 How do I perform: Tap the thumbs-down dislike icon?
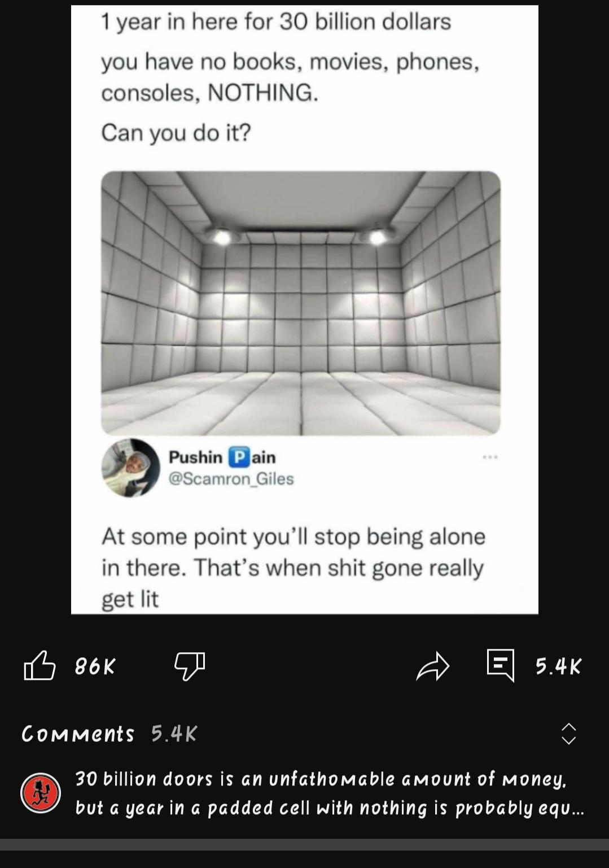coord(190,666)
